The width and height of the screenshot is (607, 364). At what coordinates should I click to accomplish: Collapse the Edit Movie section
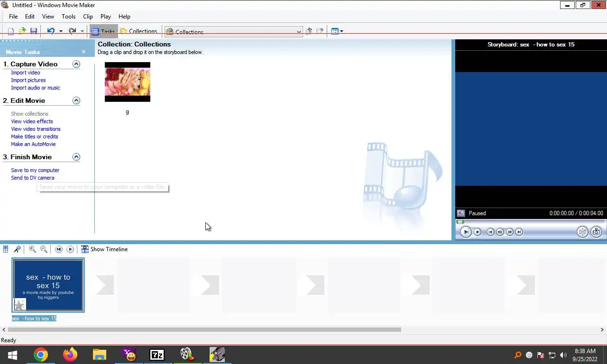76,100
